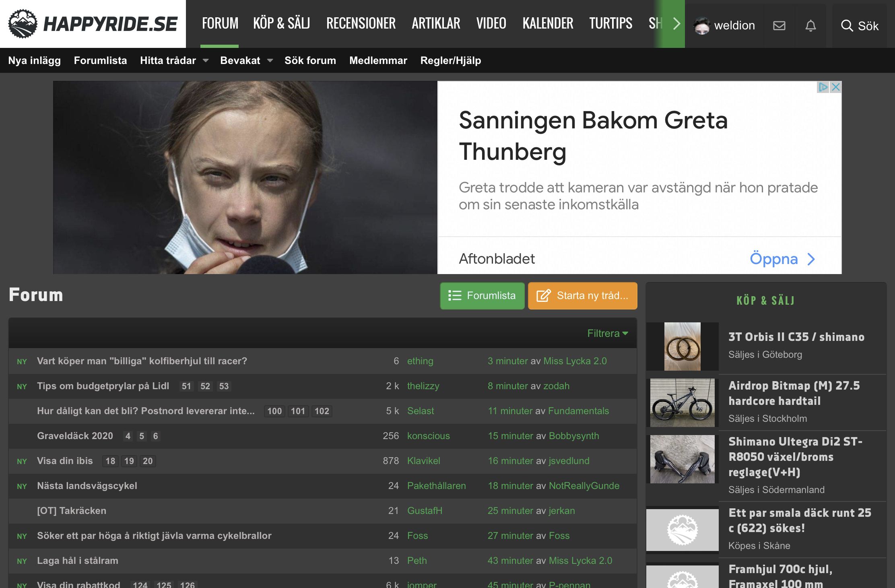
Task: Click the Sök magnifying glass icon
Action: (x=847, y=26)
